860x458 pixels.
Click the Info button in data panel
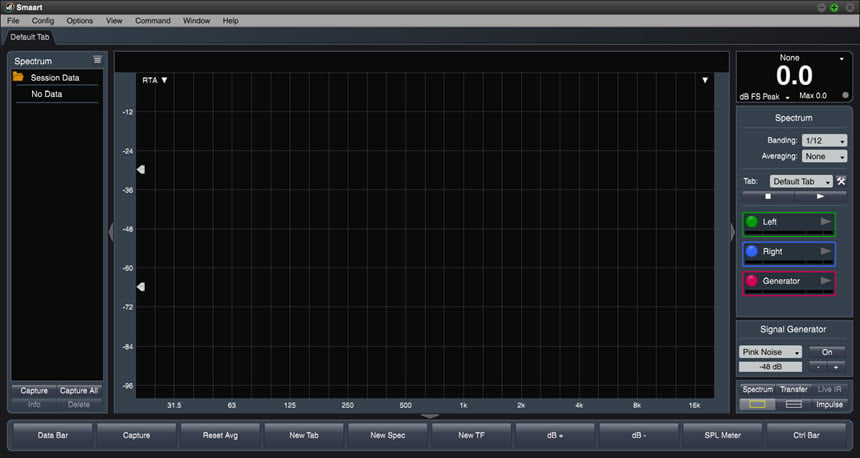pos(34,404)
